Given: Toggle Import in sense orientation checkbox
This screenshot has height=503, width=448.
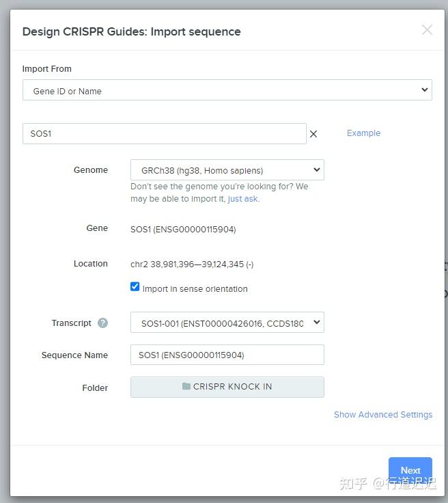Looking at the screenshot, I should [135, 287].
